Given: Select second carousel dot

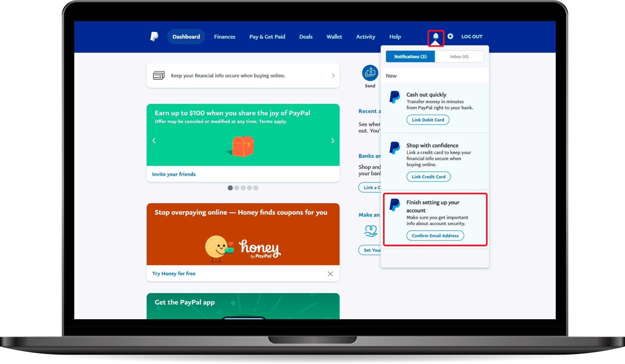Looking at the screenshot, I should [x=237, y=188].
